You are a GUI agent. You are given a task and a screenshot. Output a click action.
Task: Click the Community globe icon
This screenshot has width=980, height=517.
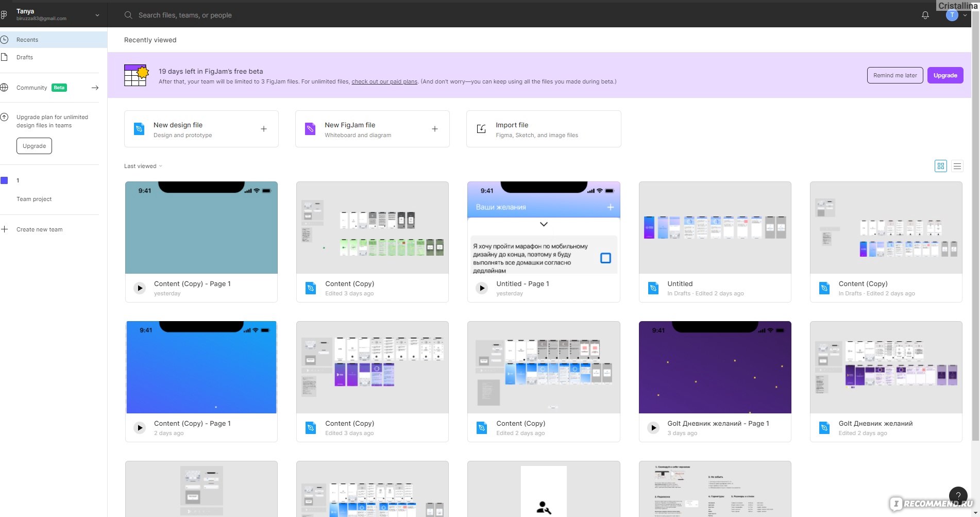4,88
